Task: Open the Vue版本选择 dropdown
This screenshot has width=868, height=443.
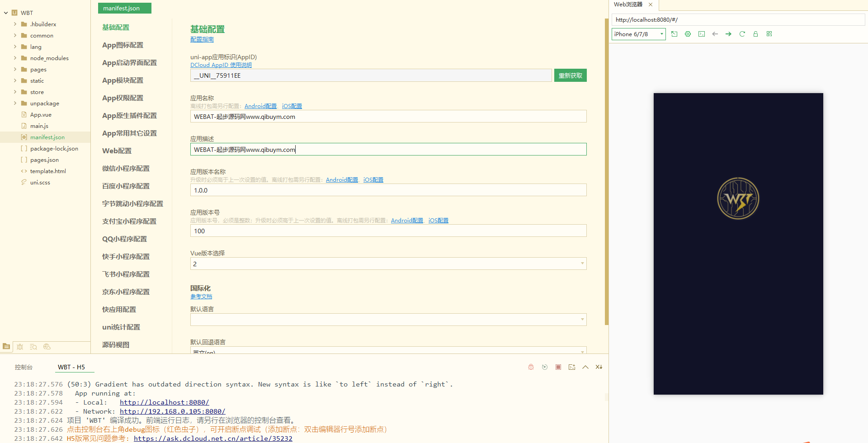Action: (x=388, y=264)
